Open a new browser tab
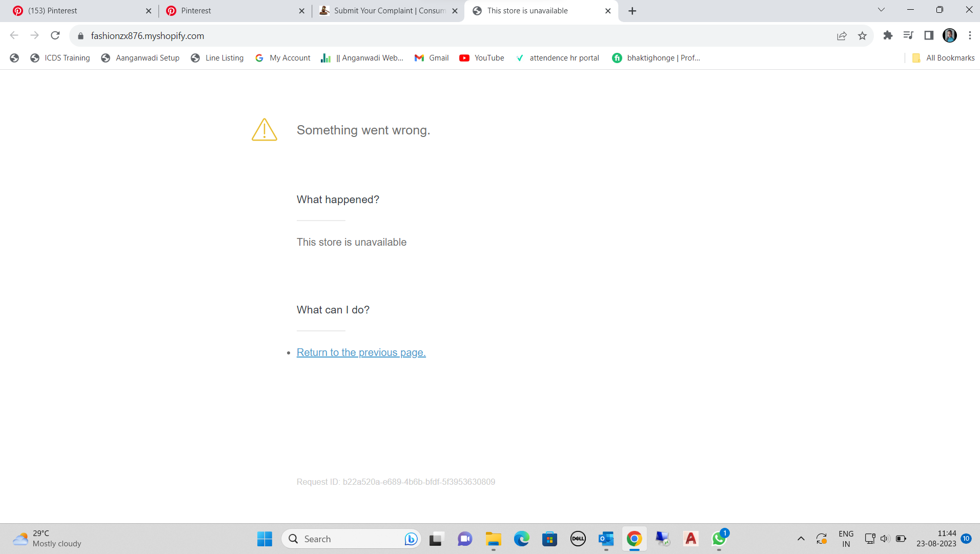980x554 pixels. pyautogui.click(x=632, y=11)
